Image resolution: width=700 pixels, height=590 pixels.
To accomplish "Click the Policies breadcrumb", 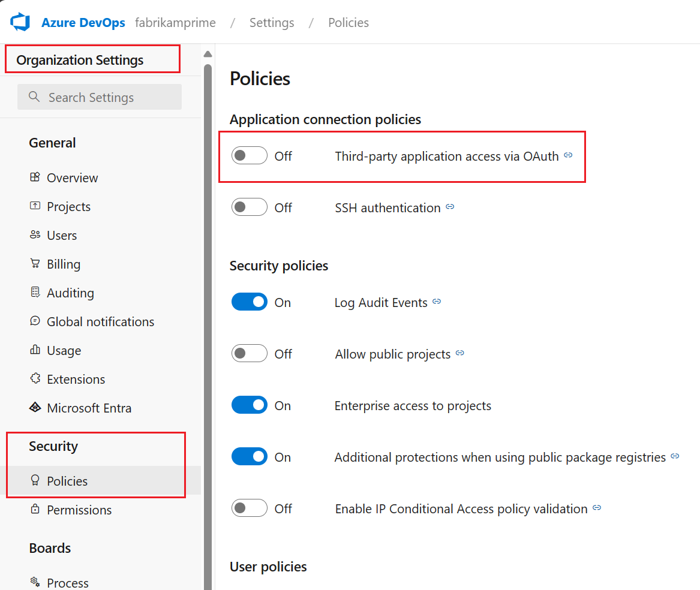I will (349, 22).
